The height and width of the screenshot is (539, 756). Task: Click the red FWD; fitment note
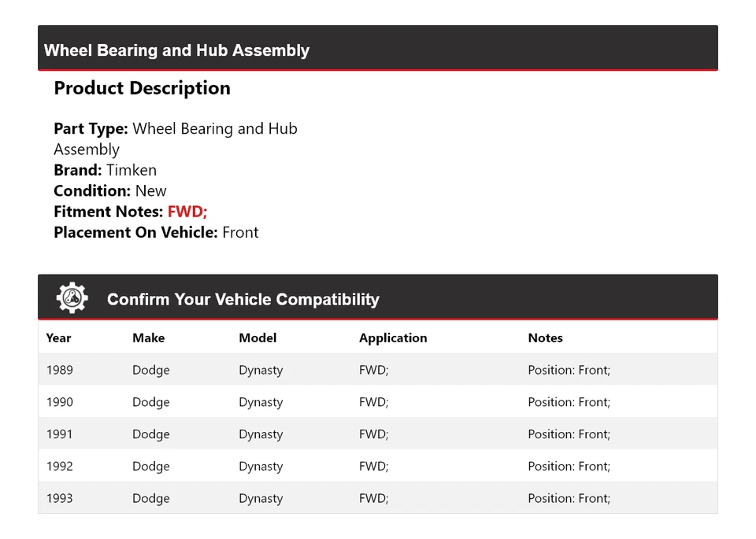187,212
